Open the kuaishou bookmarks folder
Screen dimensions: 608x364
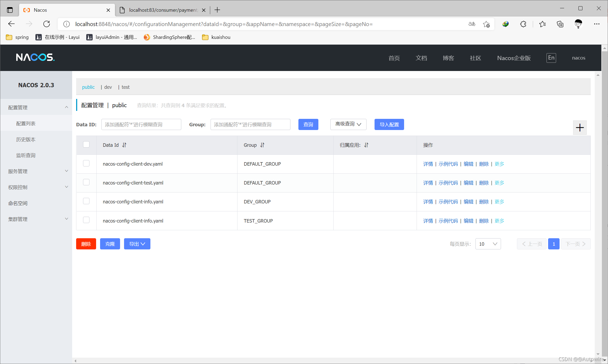216,37
